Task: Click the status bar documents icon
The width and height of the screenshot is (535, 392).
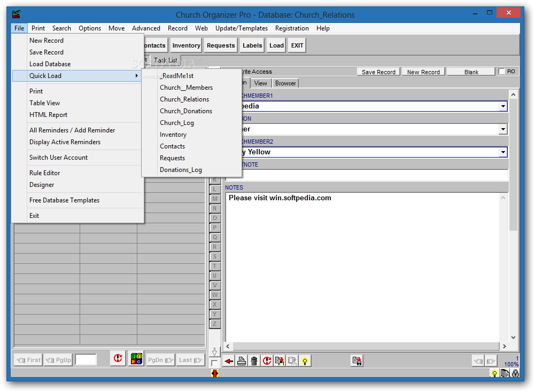Action: pos(505,374)
